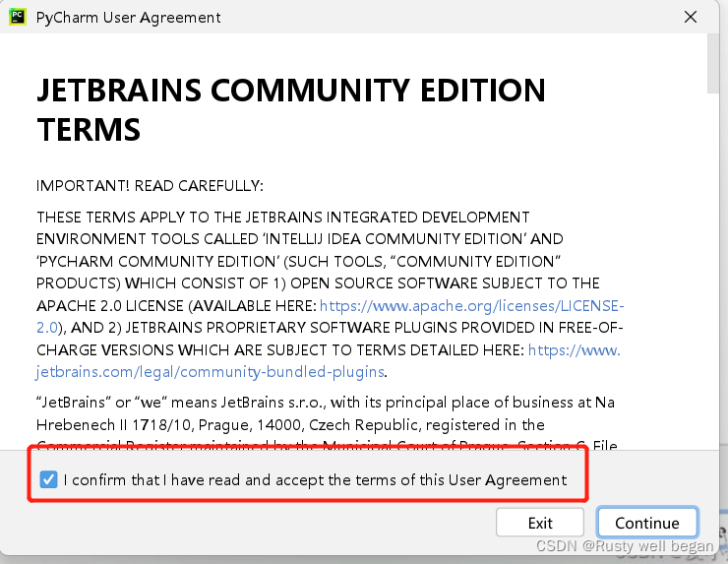
Task: Click the JETBRAINS COMMUNITY EDITION TERMS heading
Action: [x=291, y=109]
